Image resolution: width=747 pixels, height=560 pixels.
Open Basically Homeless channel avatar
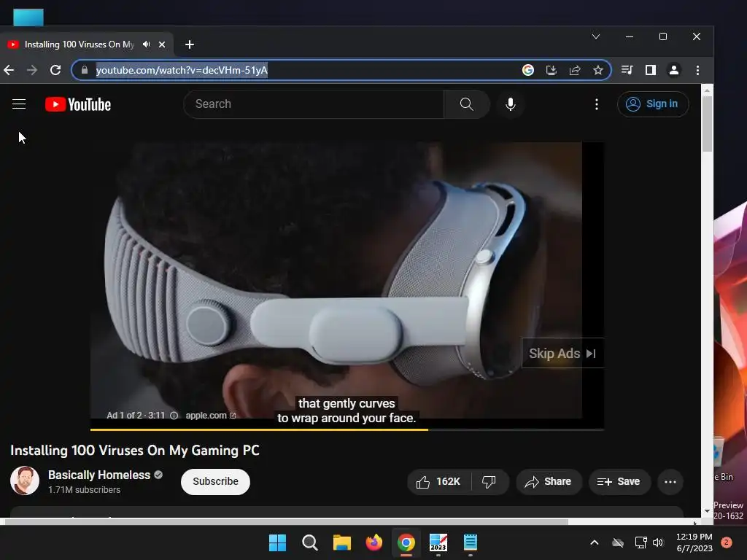click(x=25, y=481)
